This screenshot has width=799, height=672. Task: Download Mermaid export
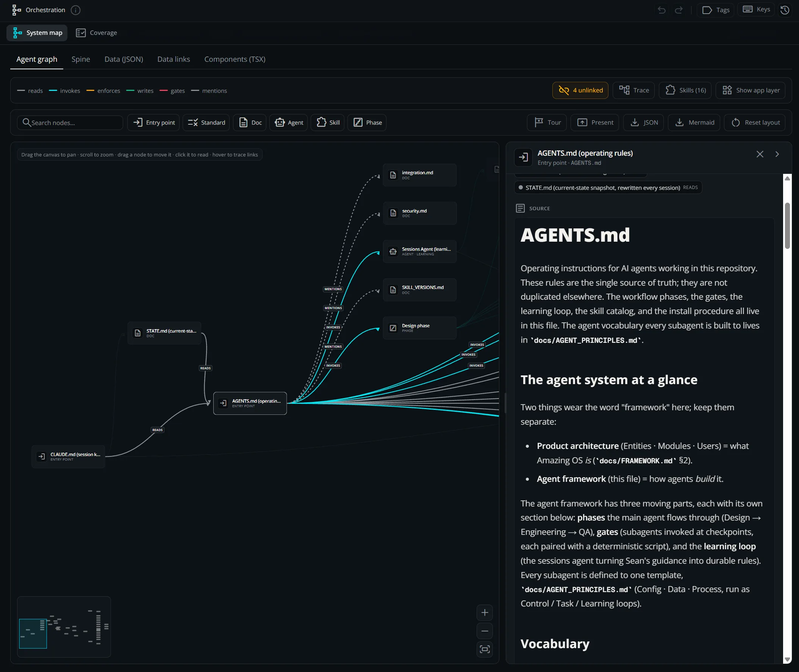coord(694,123)
